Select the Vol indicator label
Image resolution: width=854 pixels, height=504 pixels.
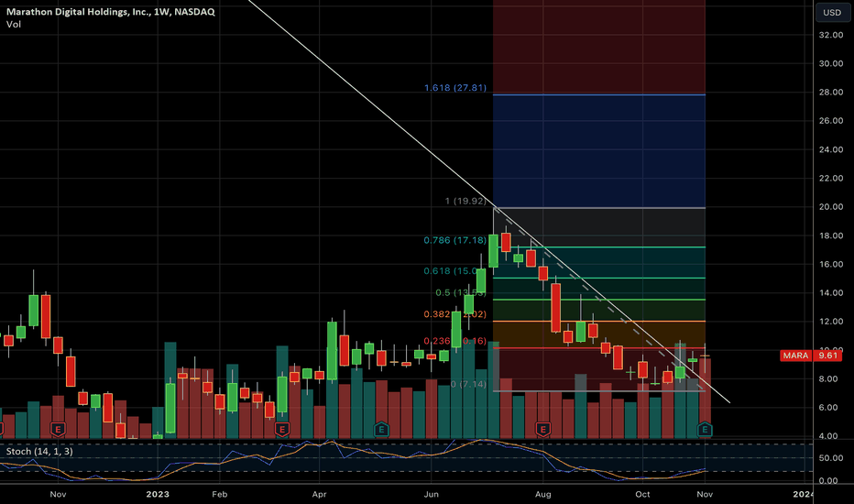point(14,24)
